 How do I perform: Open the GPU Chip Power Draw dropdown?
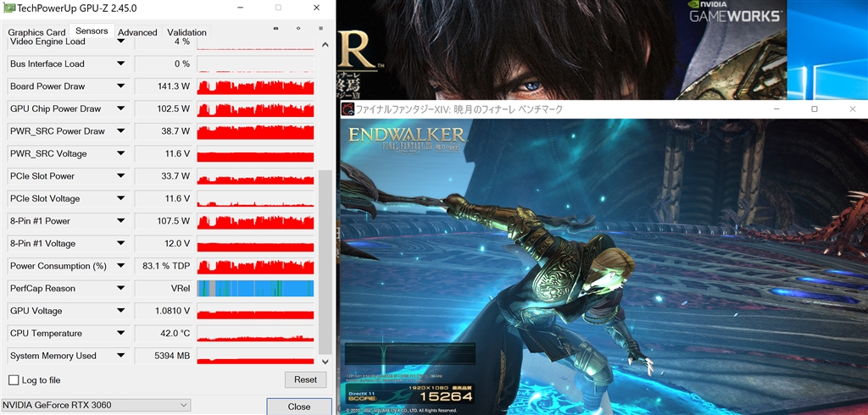(x=120, y=108)
